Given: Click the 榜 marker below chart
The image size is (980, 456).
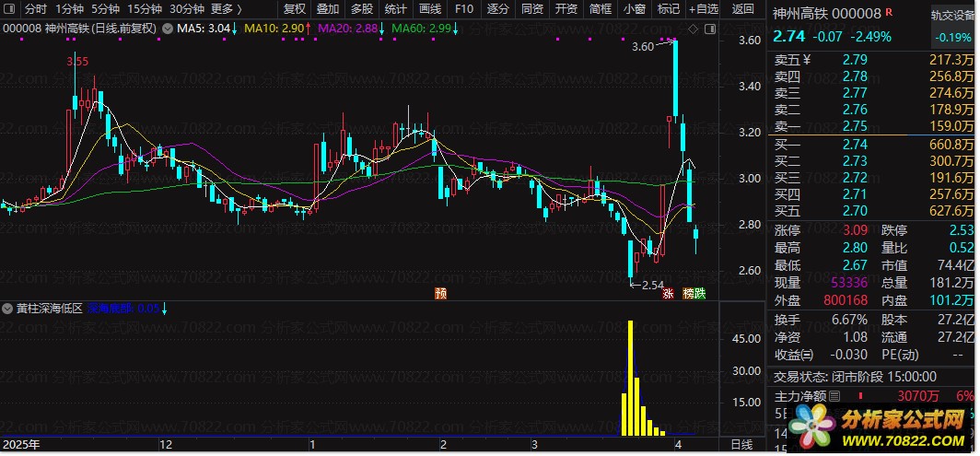Looking at the screenshot, I should tap(688, 293).
